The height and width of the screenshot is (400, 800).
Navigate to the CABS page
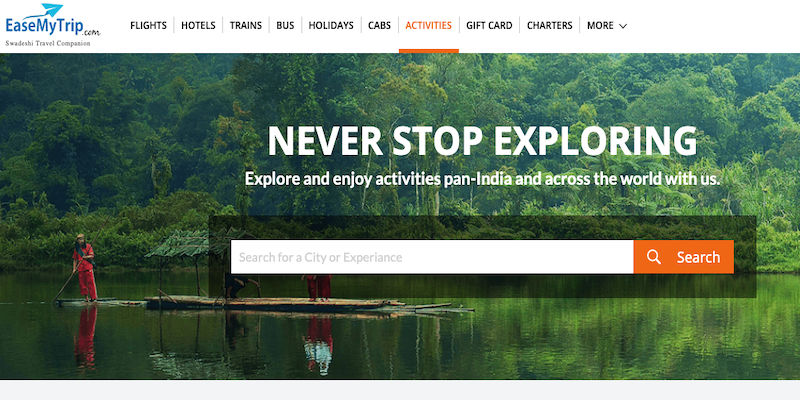tap(380, 26)
